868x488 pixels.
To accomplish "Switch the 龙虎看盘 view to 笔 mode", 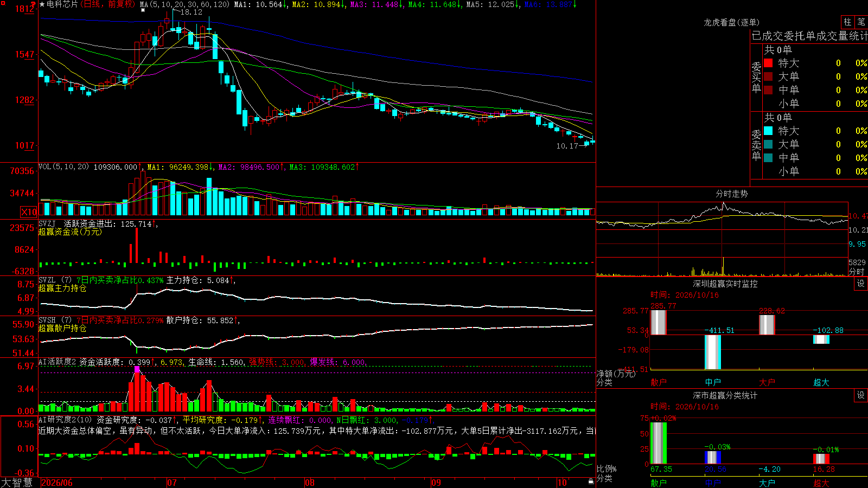I will [861, 22].
